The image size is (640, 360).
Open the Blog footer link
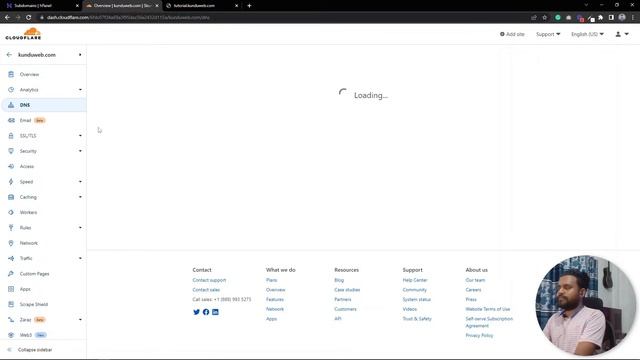pyautogui.click(x=339, y=280)
